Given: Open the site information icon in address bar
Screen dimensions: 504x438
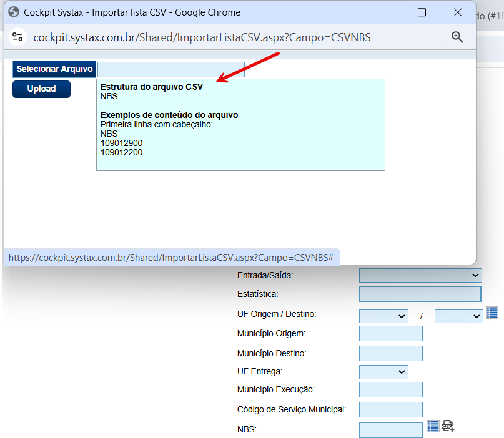Looking at the screenshot, I should [x=17, y=37].
